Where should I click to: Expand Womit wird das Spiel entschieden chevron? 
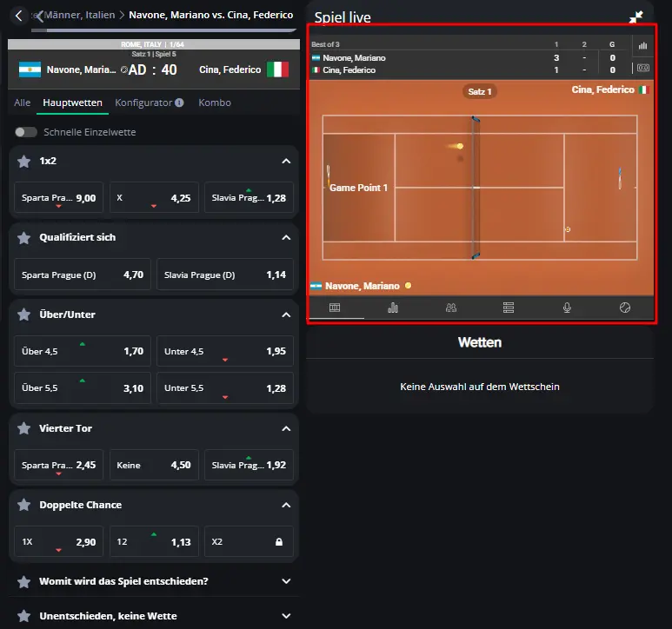pyautogui.click(x=286, y=581)
